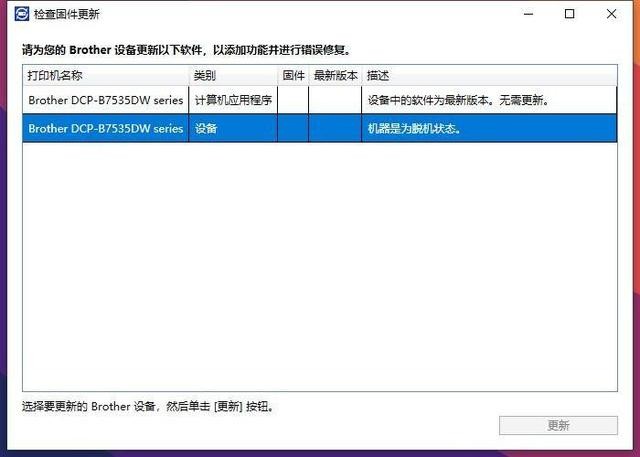Select the highlighted Brother DCP-B7535DW series row
The height and width of the screenshot is (457, 640).
tap(320, 129)
